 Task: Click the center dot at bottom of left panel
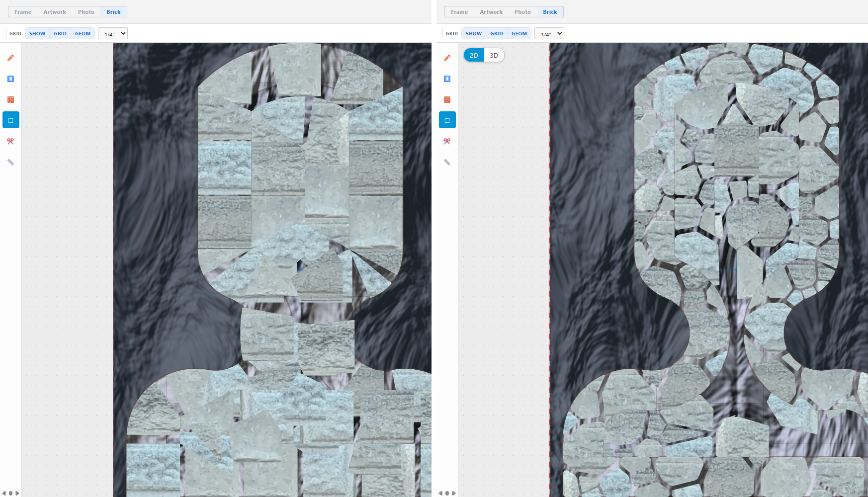[x=10, y=494]
